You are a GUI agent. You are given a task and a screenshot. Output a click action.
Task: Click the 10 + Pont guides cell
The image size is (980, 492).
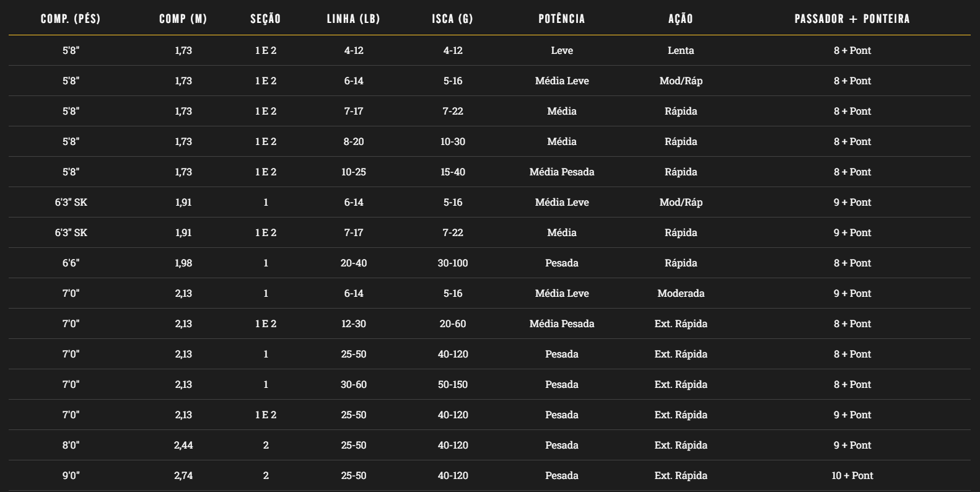click(852, 475)
